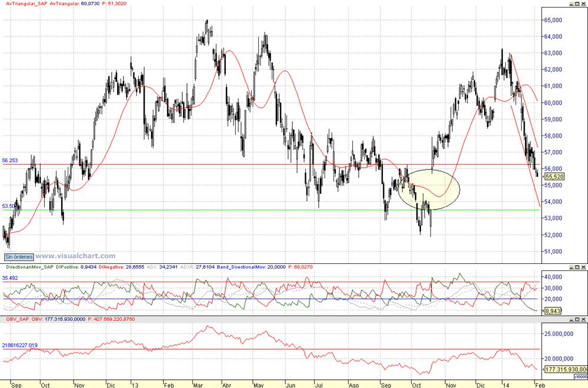This screenshot has width=588, height=388.
Task: Click the 30,000 indicator axis label
Action: pyautogui.click(x=553, y=288)
